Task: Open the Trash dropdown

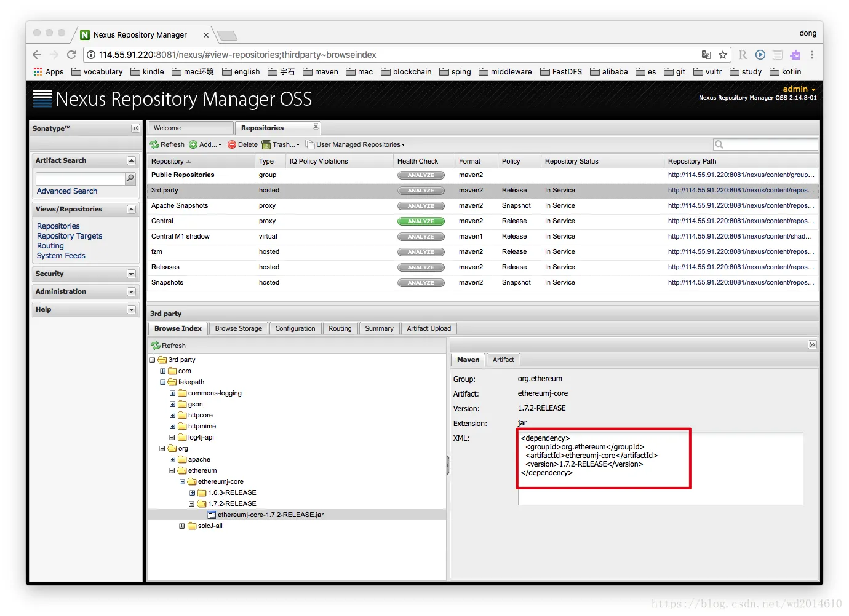Action: 281,144
